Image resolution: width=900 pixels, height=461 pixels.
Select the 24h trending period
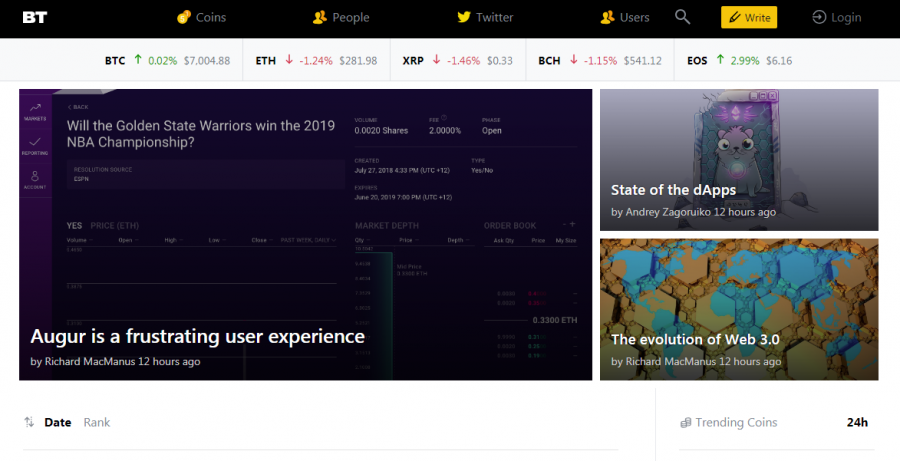(857, 423)
